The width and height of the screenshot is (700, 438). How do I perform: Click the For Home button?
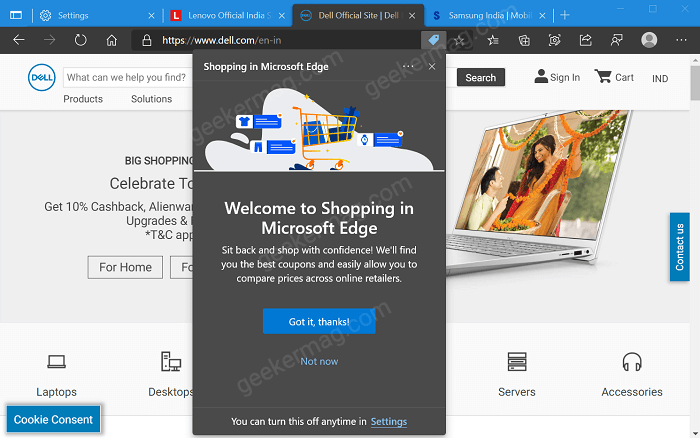pyautogui.click(x=125, y=267)
